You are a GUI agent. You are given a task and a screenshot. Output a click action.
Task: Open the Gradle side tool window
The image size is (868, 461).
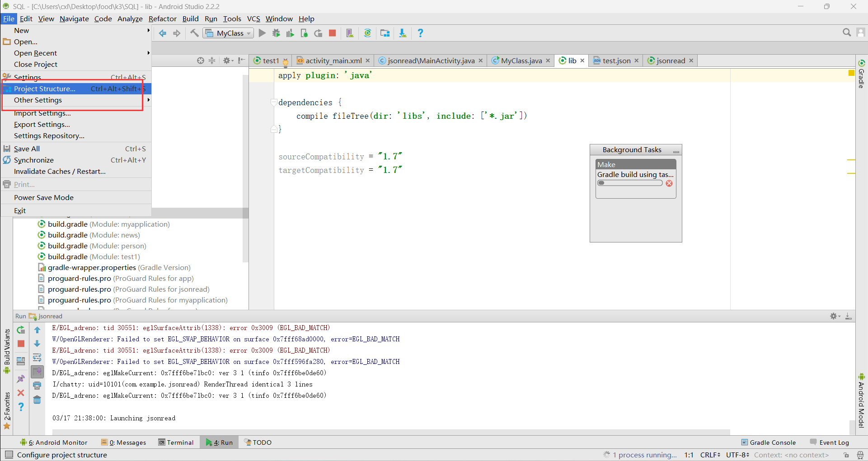pyautogui.click(x=862, y=74)
